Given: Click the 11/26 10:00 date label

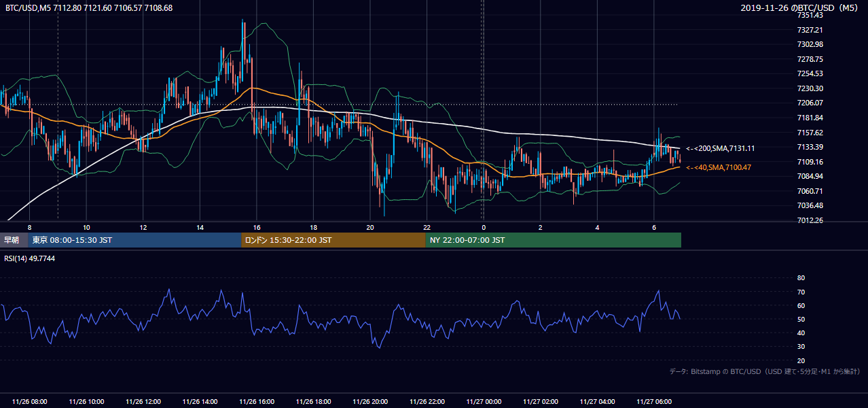Looking at the screenshot, I should point(86,402).
